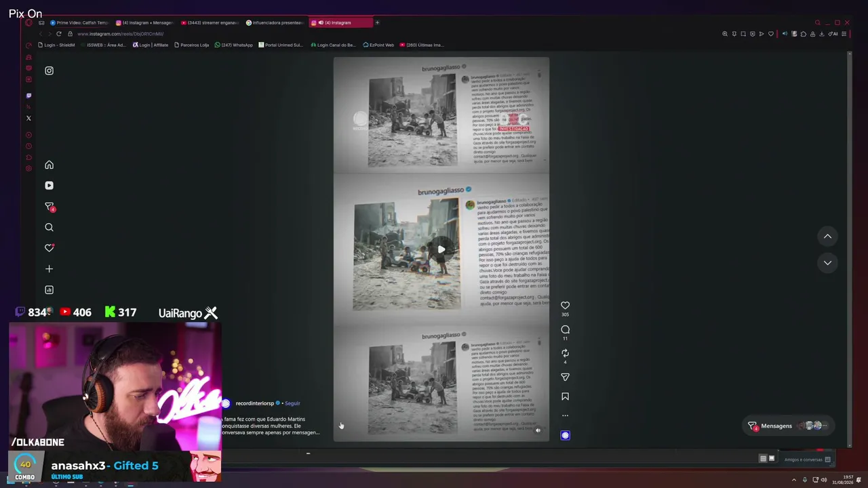Open the Easy Setup menu icon

point(844,34)
